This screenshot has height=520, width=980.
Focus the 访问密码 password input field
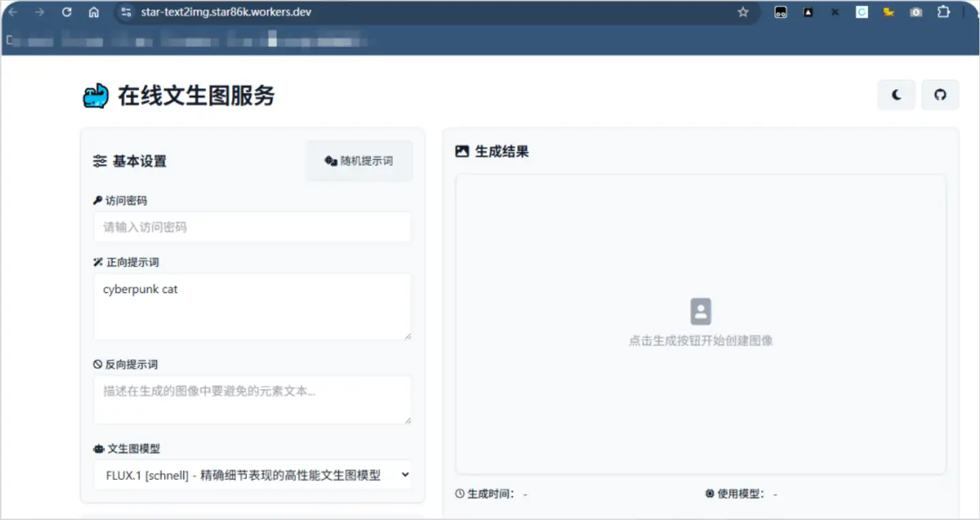pos(252,227)
